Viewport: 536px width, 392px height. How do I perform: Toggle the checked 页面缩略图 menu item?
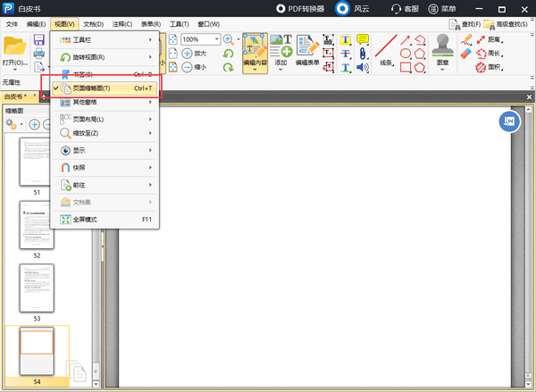(x=104, y=88)
